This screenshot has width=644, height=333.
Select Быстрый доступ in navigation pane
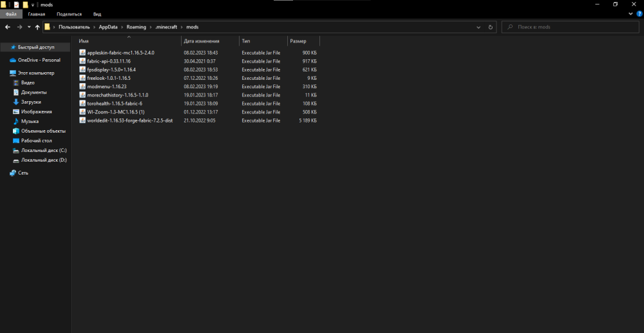pyautogui.click(x=35, y=47)
